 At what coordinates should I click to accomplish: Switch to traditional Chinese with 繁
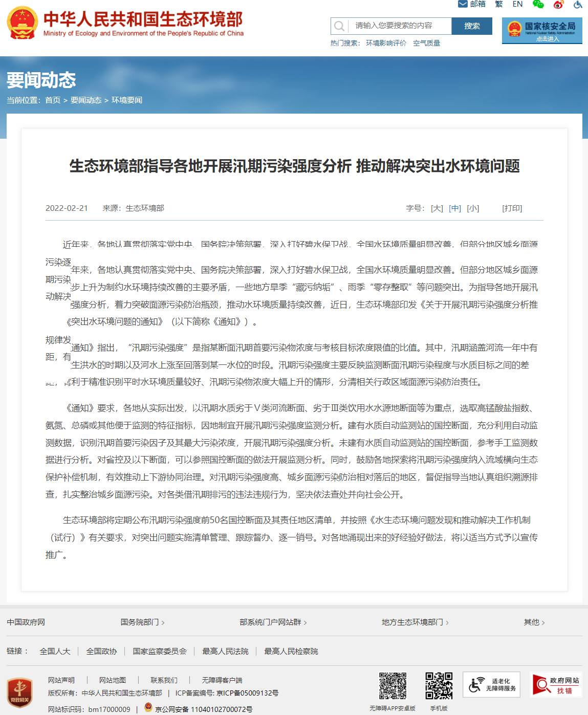499,4
